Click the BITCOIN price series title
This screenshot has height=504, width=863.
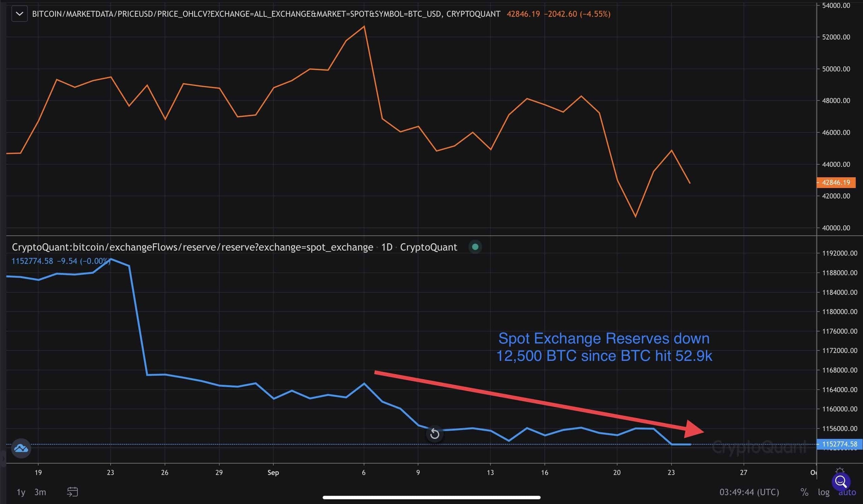click(x=266, y=14)
